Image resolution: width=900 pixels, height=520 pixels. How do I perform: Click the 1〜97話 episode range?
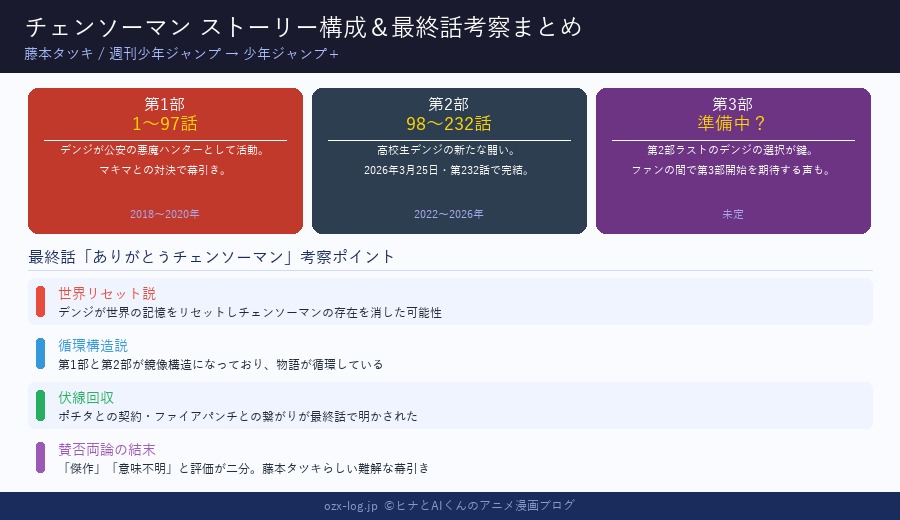click(x=165, y=123)
